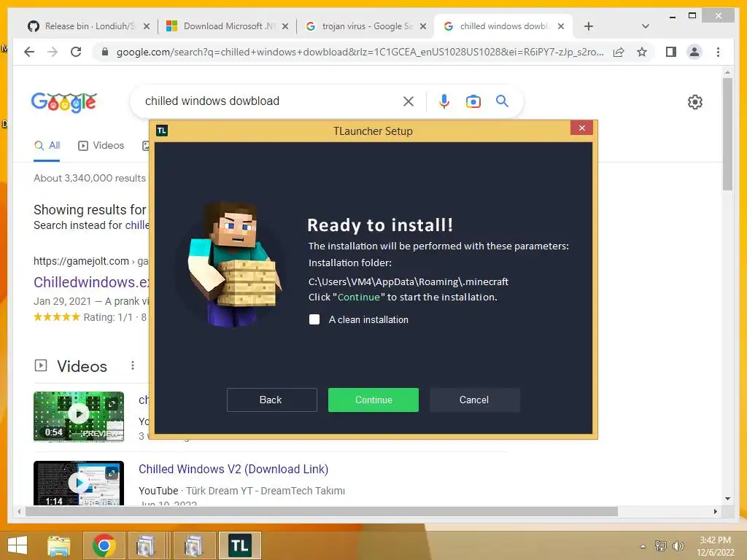747x560 pixels.
Task: Open the 1:14 video preview thumbnail
Action: [79, 483]
